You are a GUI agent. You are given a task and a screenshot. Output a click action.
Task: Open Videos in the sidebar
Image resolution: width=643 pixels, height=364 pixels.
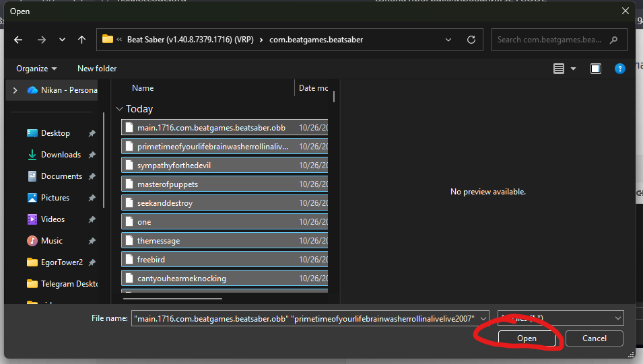click(53, 219)
